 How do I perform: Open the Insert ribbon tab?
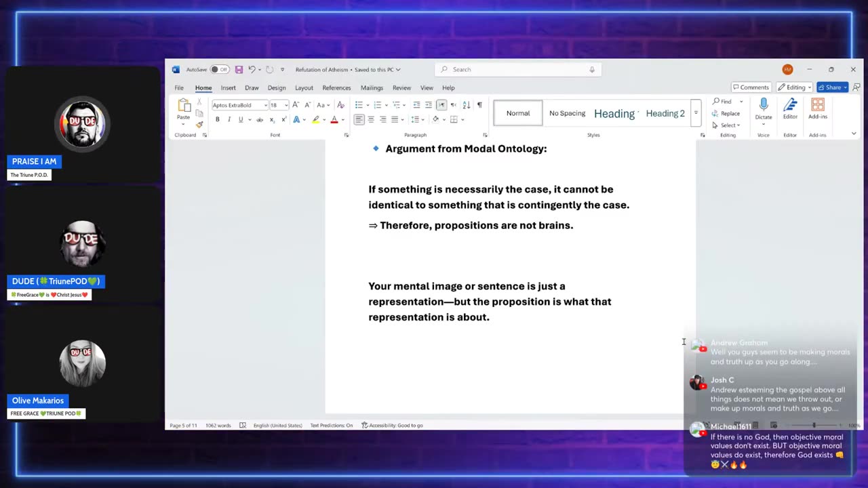(x=228, y=87)
